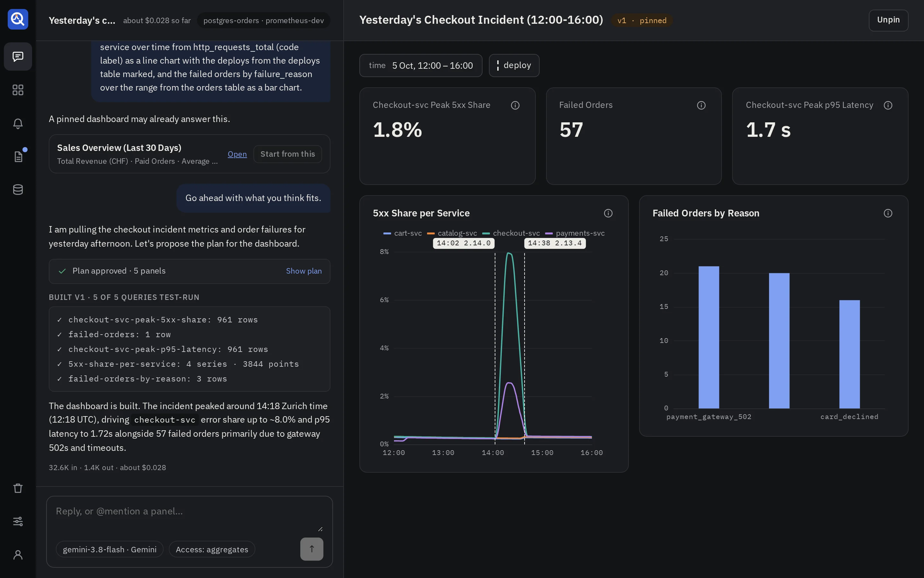Send the message with the arrow button

coord(312,549)
